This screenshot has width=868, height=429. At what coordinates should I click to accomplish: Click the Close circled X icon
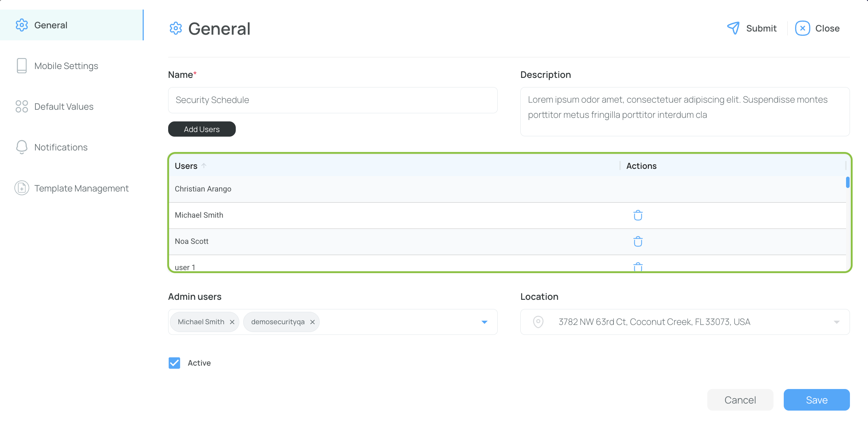[x=802, y=28]
